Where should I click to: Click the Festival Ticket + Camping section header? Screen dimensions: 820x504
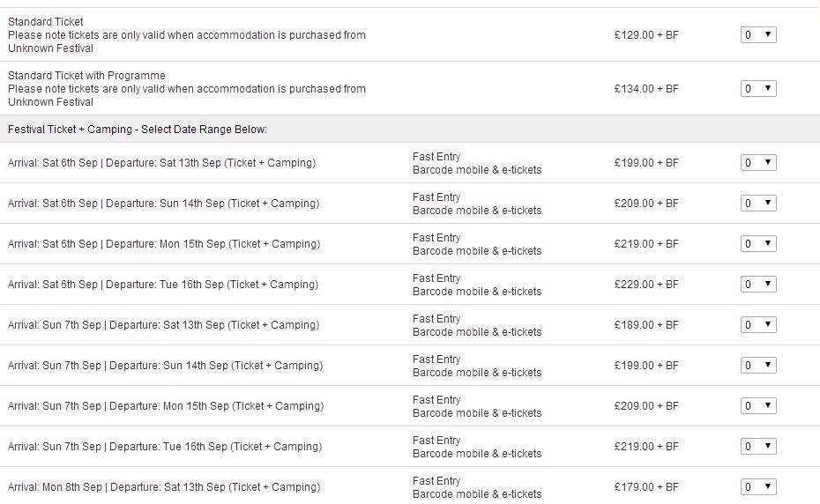[x=137, y=130]
